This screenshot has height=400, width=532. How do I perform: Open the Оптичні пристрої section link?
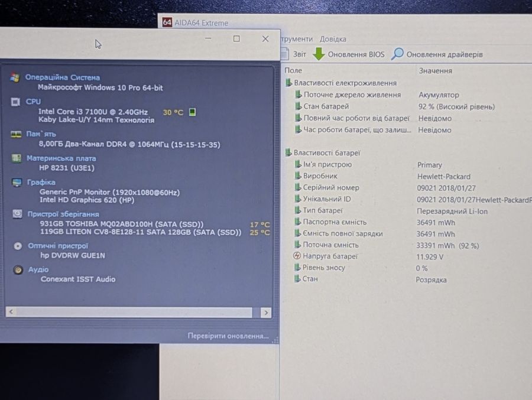tap(58, 246)
